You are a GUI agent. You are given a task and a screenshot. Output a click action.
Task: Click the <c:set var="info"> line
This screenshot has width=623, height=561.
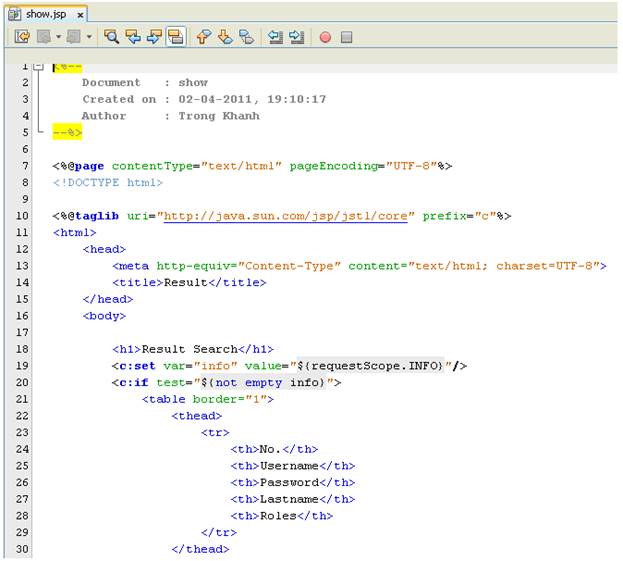tap(289, 366)
